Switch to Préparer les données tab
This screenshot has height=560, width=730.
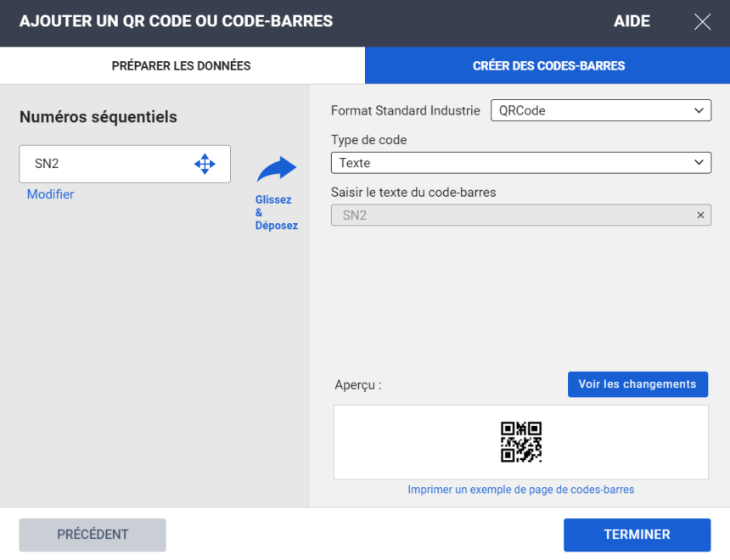point(182,65)
